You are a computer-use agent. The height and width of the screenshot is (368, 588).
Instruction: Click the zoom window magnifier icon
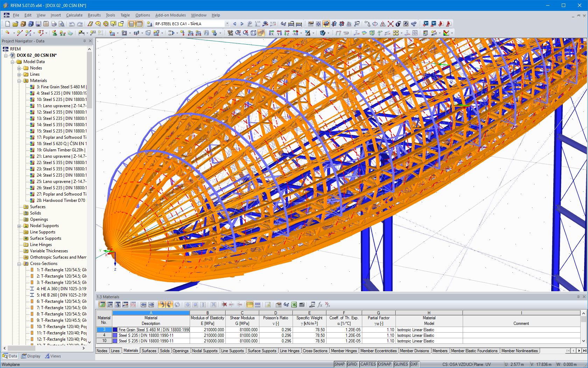[x=238, y=33]
